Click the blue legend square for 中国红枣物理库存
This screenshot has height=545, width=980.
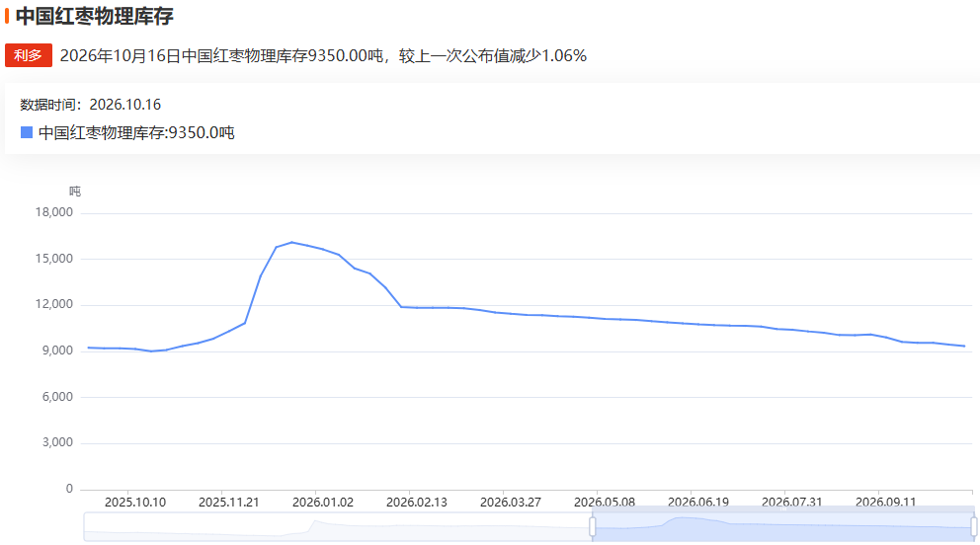click(27, 132)
